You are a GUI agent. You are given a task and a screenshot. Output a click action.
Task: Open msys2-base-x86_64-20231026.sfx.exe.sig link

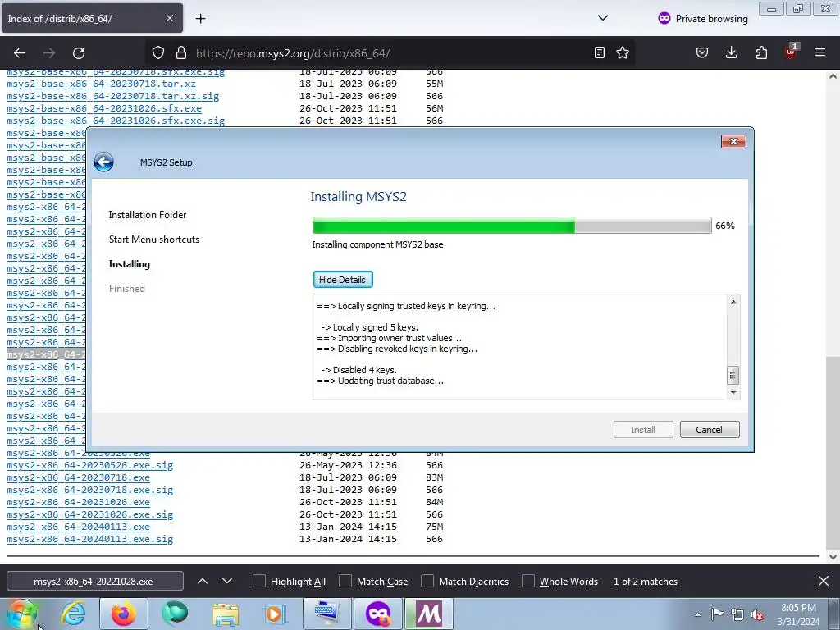click(116, 121)
